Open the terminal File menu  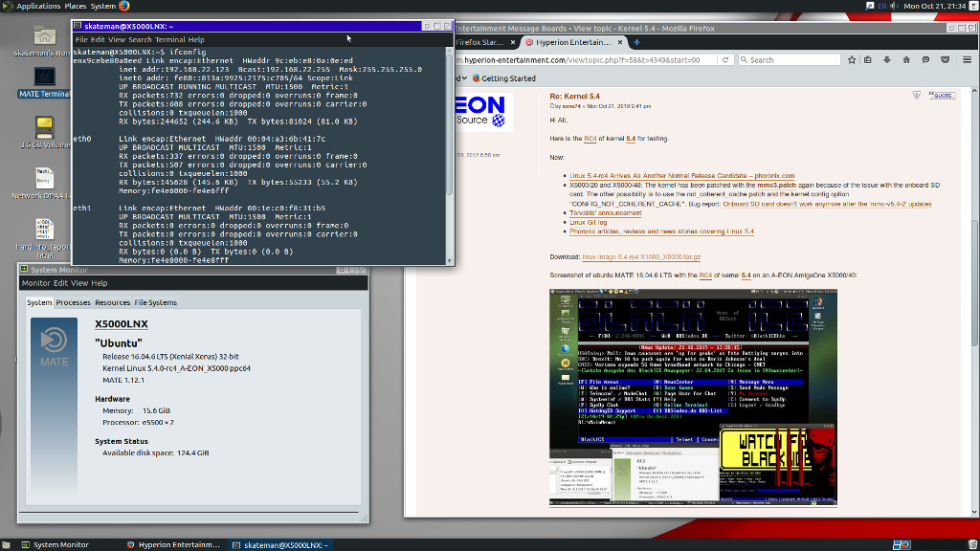coord(81,39)
